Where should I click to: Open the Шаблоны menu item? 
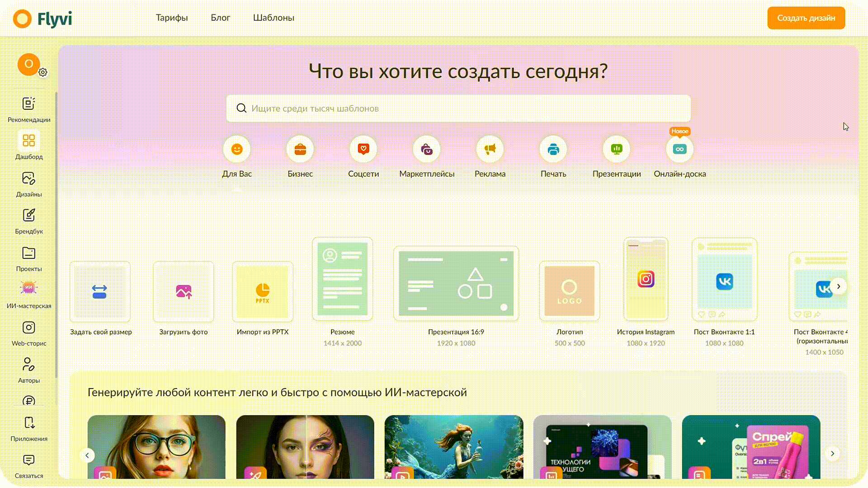[x=274, y=18]
